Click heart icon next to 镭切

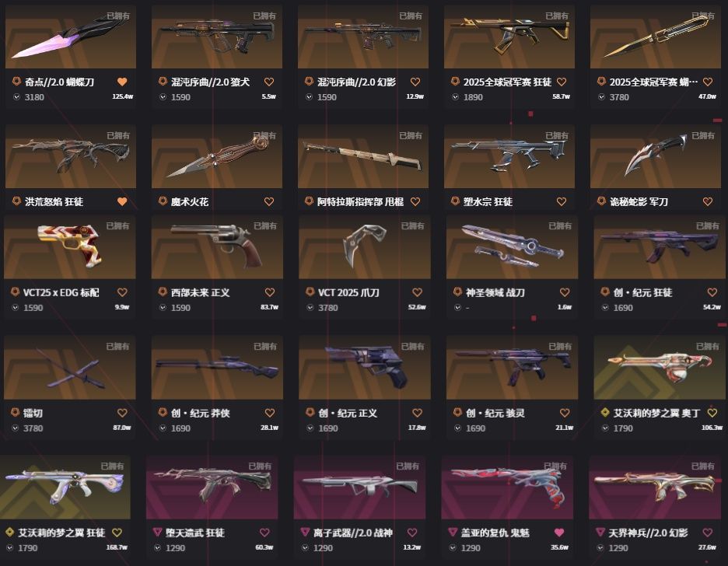point(122,412)
